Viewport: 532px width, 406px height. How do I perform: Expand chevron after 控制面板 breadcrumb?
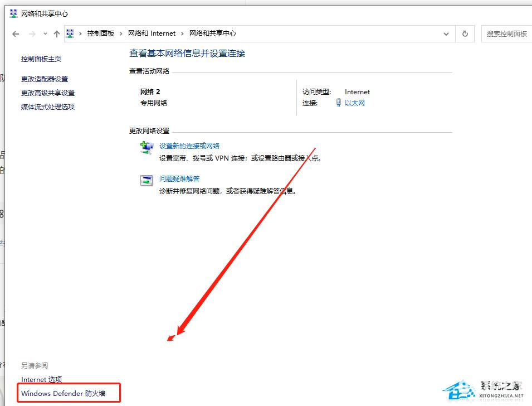121,33
